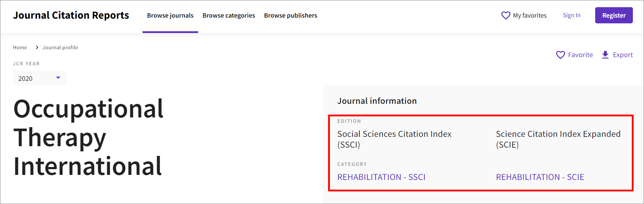Go to the Home breadcrumb
The width and height of the screenshot is (644, 204).
[20, 47]
